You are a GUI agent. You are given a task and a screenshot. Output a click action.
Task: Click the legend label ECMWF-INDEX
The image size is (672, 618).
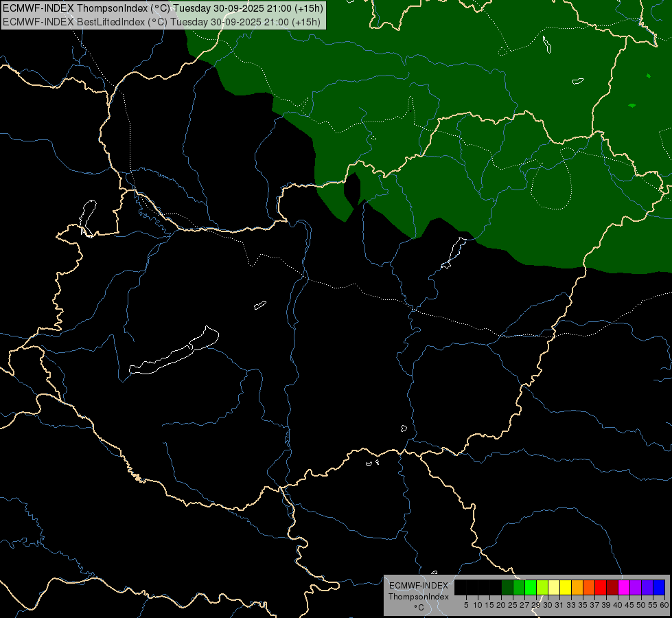pos(419,586)
